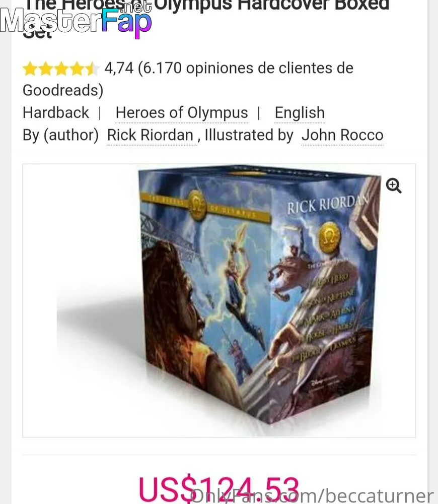The width and height of the screenshot is (438, 504).
Task: Click the Goodreads customer reviews text
Action: click(188, 79)
